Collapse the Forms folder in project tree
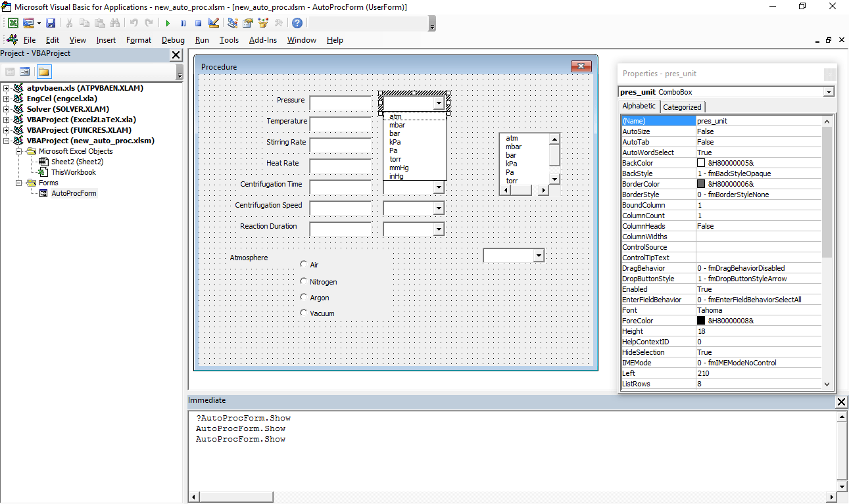The width and height of the screenshot is (849, 504). coord(20,183)
